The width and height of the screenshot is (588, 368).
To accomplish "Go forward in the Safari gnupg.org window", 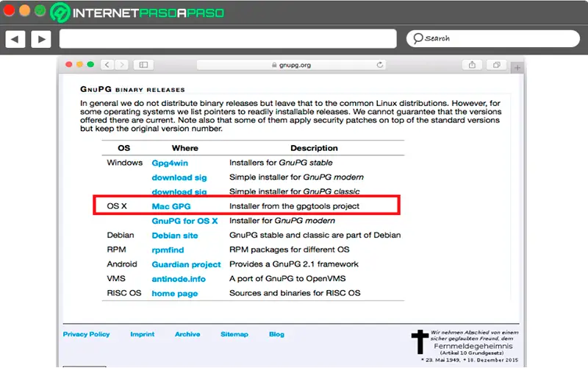I will (121, 65).
